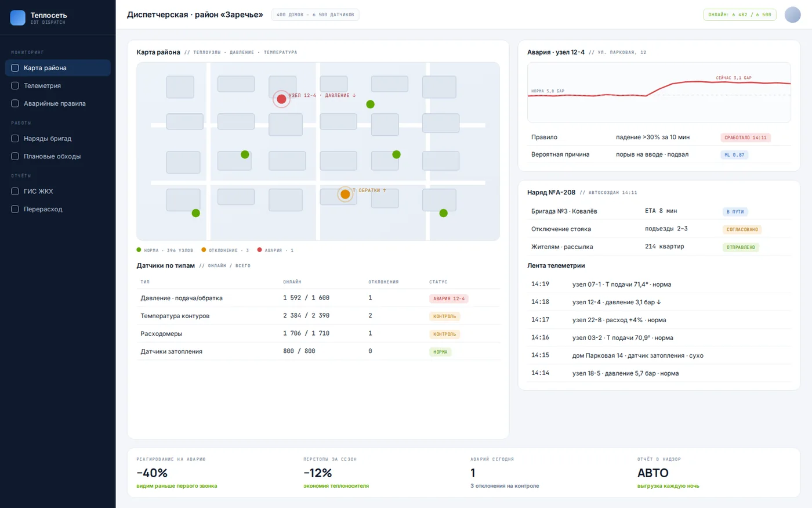Click the 1 592 / 1 600 online value

306,298
